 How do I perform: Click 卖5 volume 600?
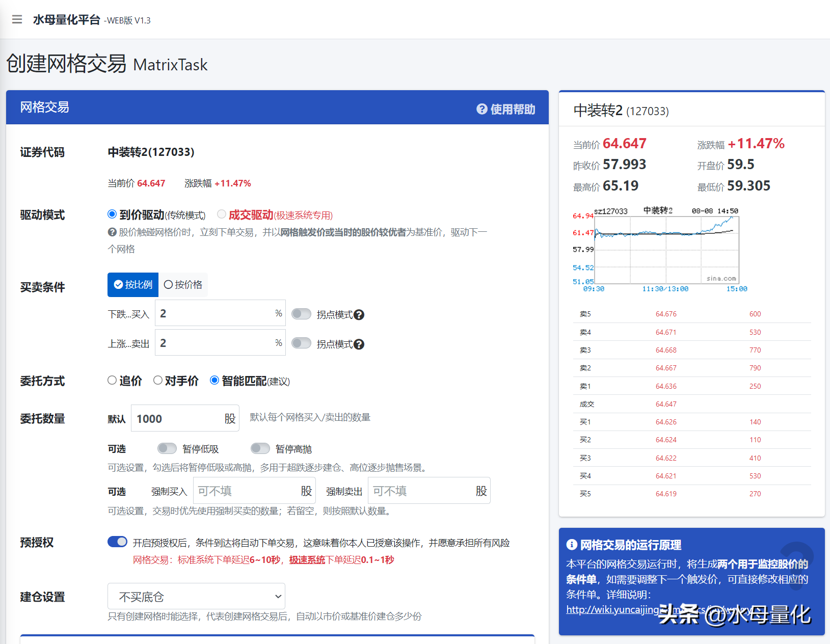coord(755,314)
